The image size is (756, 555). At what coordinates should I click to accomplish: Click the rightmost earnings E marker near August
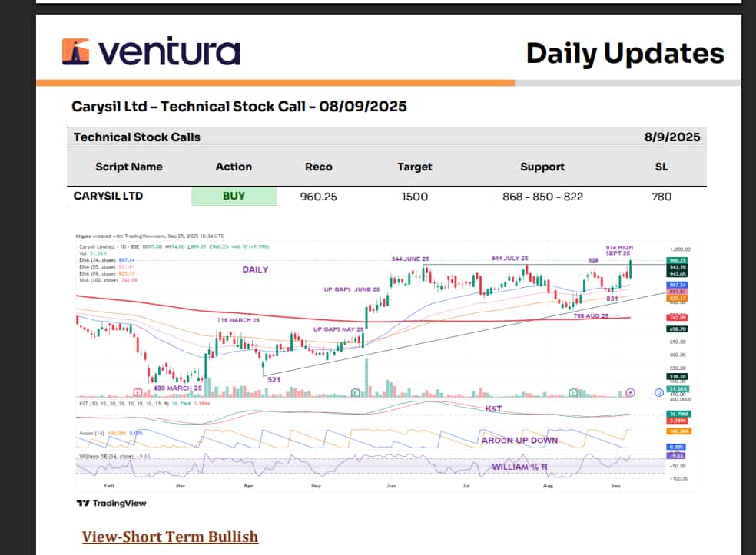[573, 392]
